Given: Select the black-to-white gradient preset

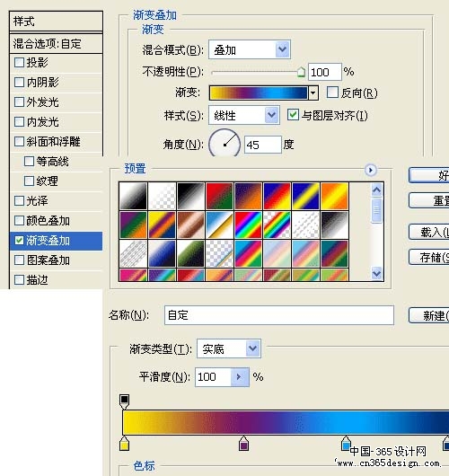Looking at the screenshot, I should [190, 196].
